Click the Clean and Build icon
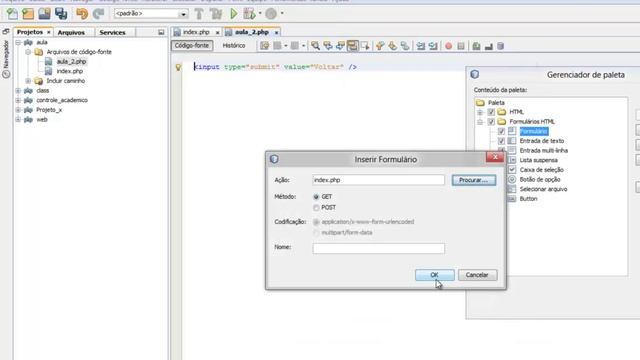Image resolution: width=640 pixels, height=360 pixels. pos(216,14)
